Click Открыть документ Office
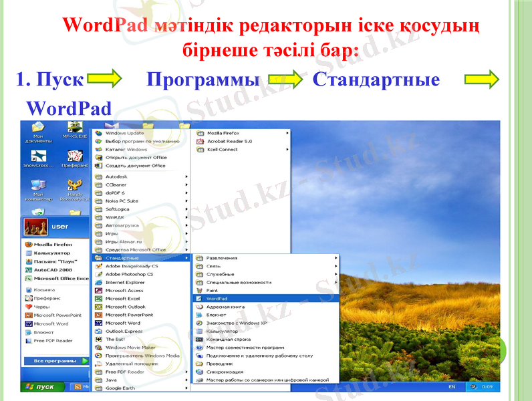Image resolution: width=532 pixels, height=401 pixels. (x=141, y=158)
